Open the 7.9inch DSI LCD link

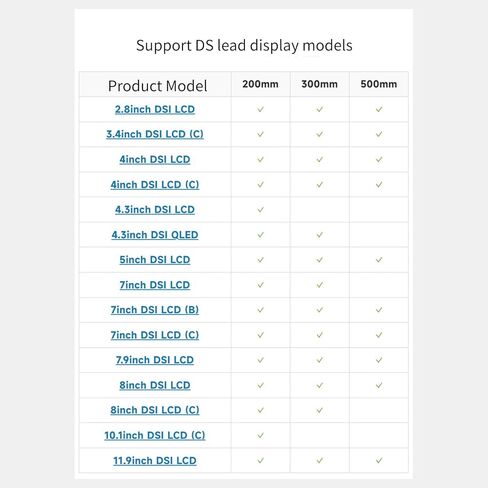[x=155, y=360]
